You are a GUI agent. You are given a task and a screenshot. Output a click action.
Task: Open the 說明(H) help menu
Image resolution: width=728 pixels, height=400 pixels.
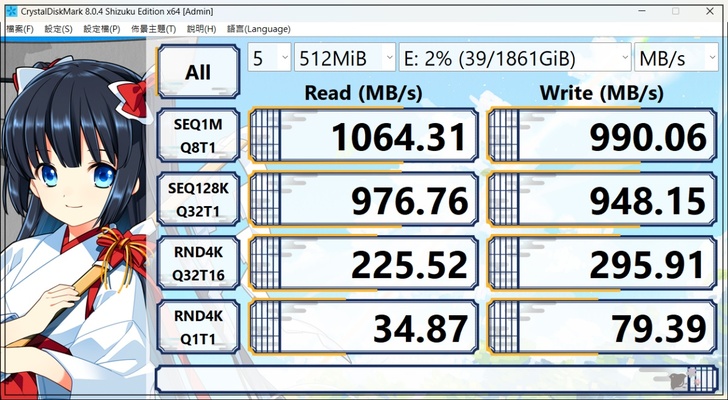(201, 29)
